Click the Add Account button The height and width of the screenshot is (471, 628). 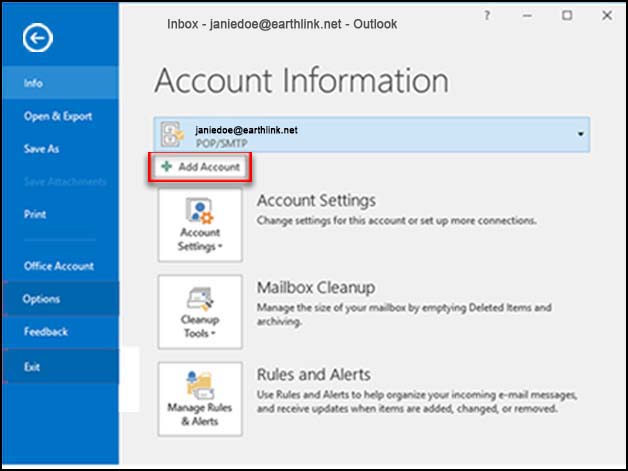200,167
